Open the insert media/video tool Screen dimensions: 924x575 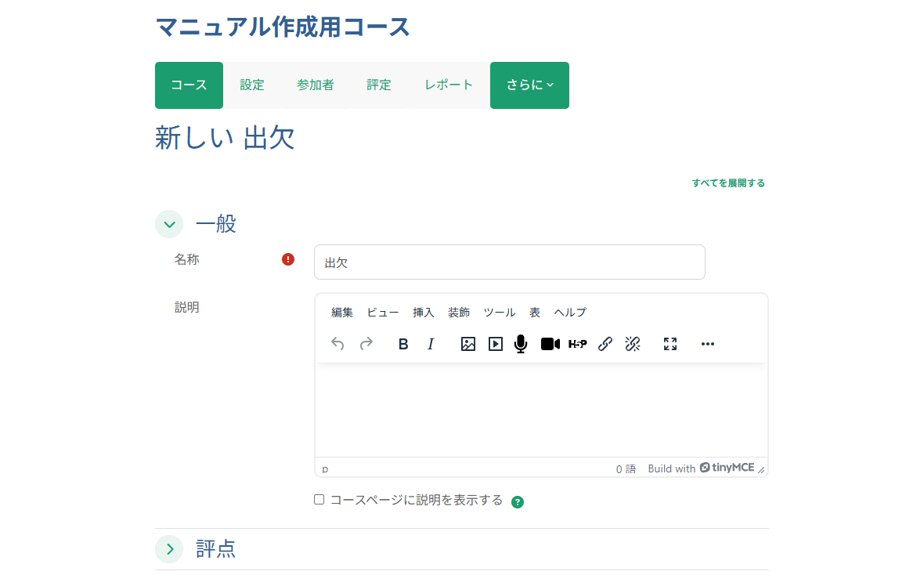494,344
